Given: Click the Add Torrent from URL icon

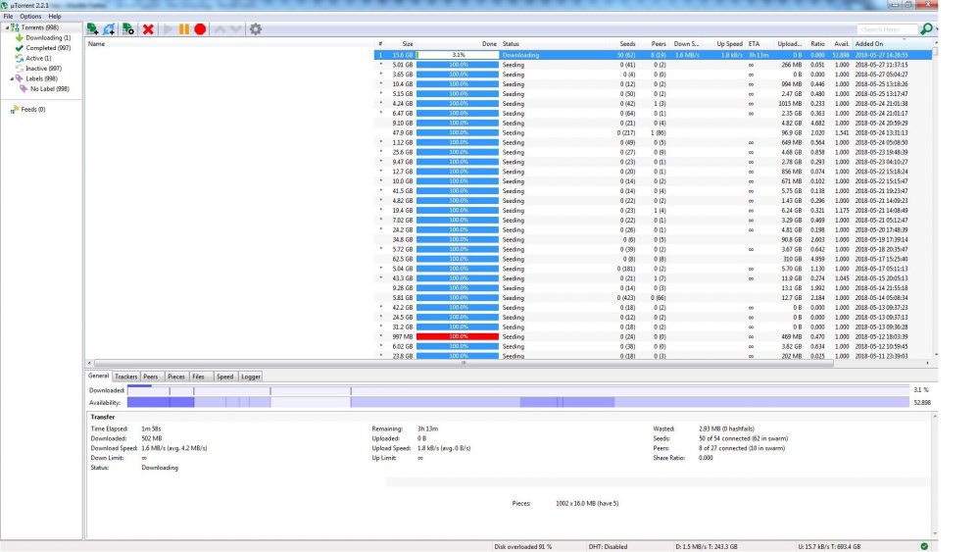Looking at the screenshot, I should click(x=110, y=28).
